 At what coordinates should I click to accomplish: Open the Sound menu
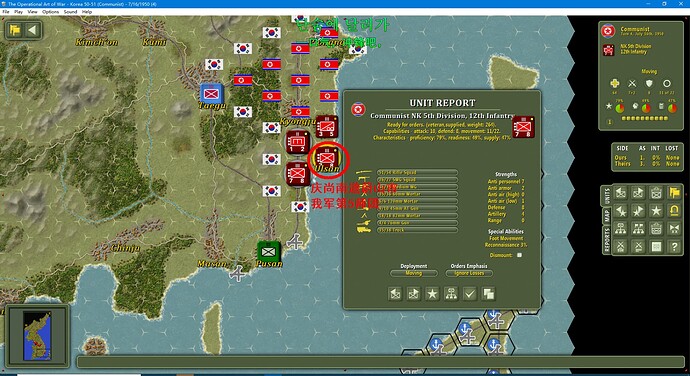70,12
